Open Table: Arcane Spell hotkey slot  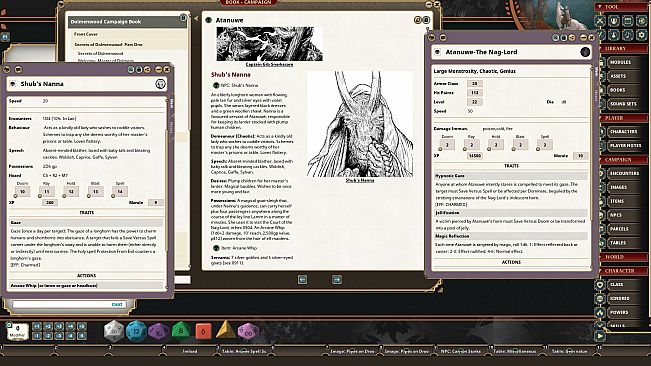pyautogui.click(x=245, y=351)
